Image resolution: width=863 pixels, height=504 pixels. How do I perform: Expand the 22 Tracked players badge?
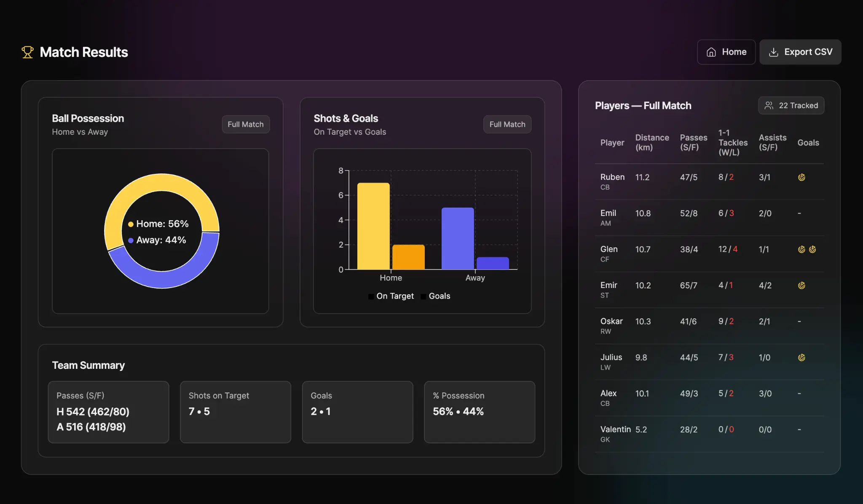pyautogui.click(x=791, y=105)
